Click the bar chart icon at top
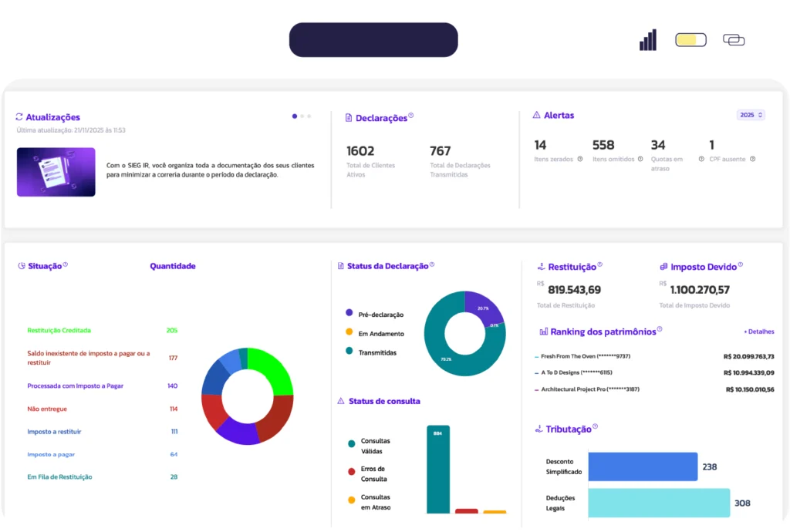Image resolution: width=790 pixels, height=532 pixels. (x=648, y=40)
